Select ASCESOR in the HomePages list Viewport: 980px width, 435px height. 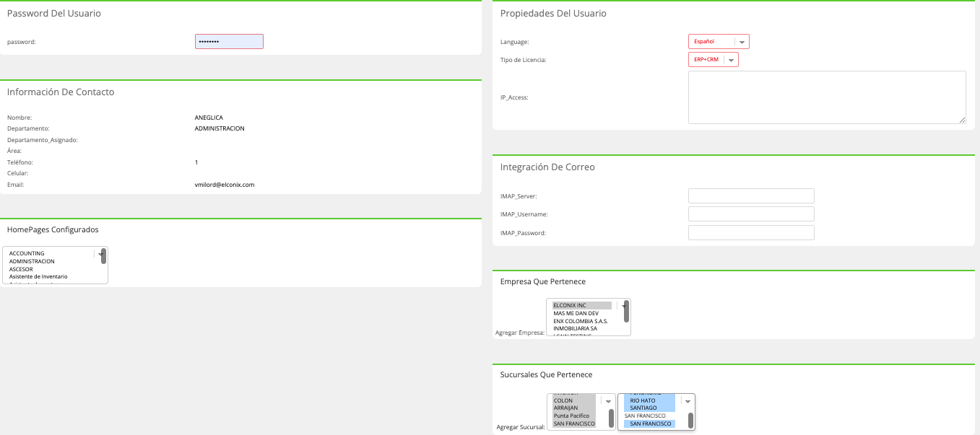click(21, 269)
